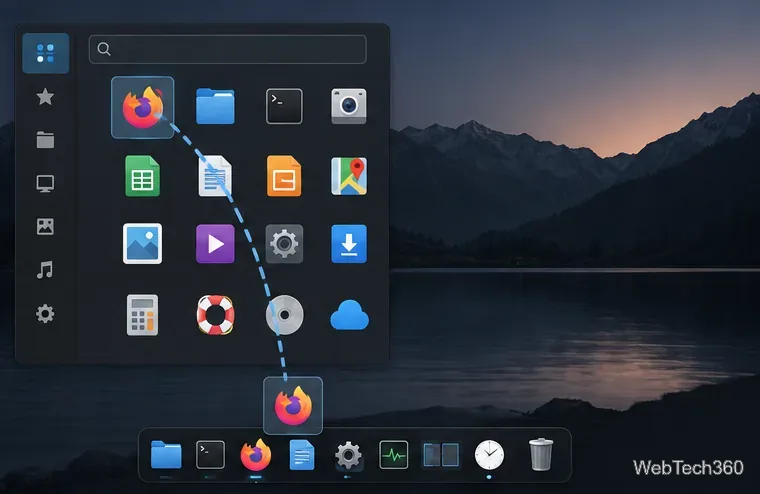Viewport: 760px width, 494px height.
Task: Open the text editor from the dock
Action: (x=301, y=455)
